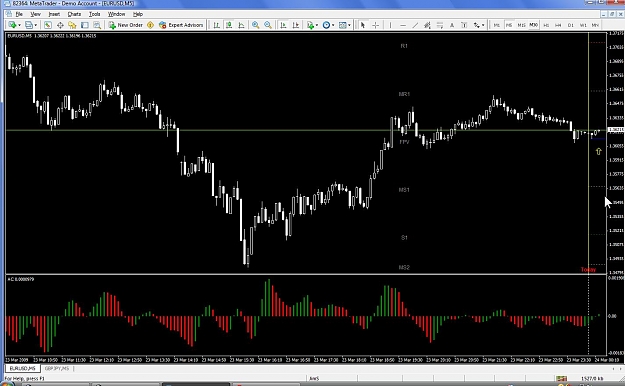Image resolution: width=625 pixels, height=386 pixels.
Task: Switch to H4 timeframe
Action: tap(558, 25)
